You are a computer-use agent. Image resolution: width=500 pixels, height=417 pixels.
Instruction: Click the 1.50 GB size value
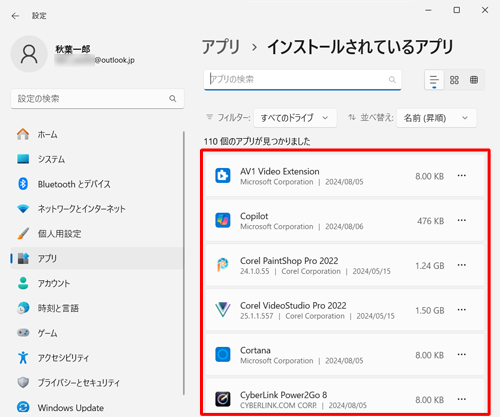pyautogui.click(x=430, y=310)
